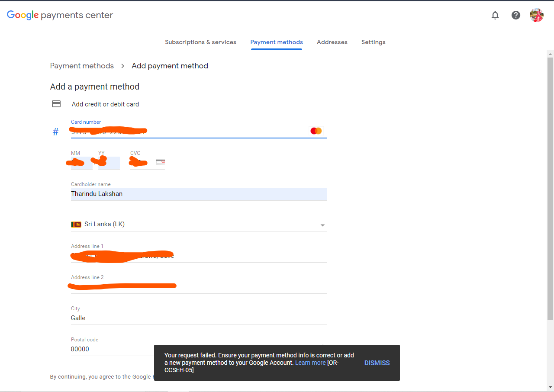The width and height of the screenshot is (554, 392).
Task: Go back via Payment methods breadcrumb
Action: [x=82, y=66]
